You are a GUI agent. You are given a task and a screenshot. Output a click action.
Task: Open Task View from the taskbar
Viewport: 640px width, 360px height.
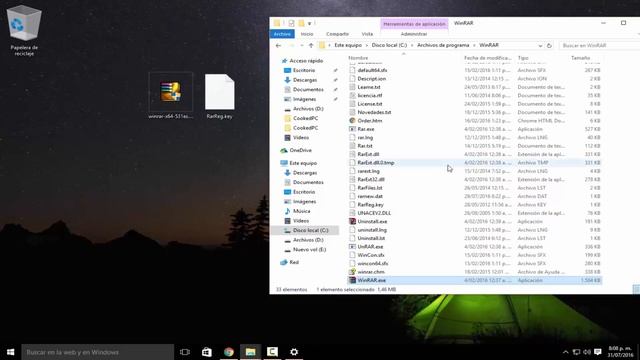click(185, 352)
